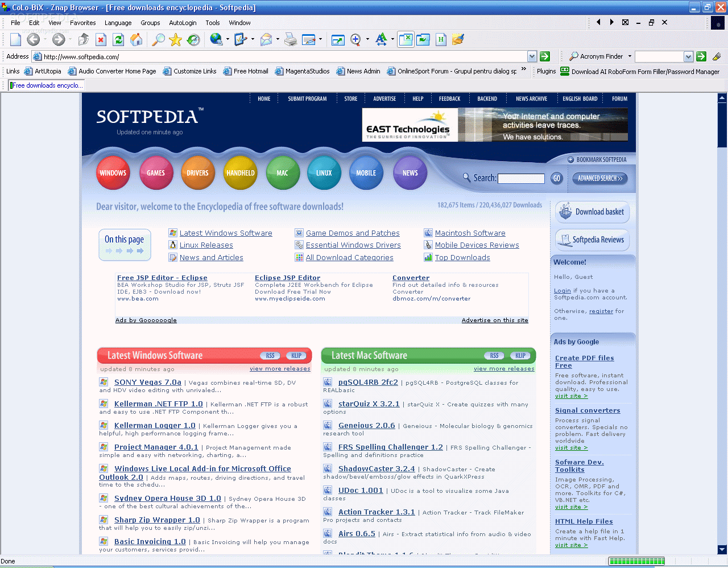Click the green Go arrow beside address bar

click(545, 56)
